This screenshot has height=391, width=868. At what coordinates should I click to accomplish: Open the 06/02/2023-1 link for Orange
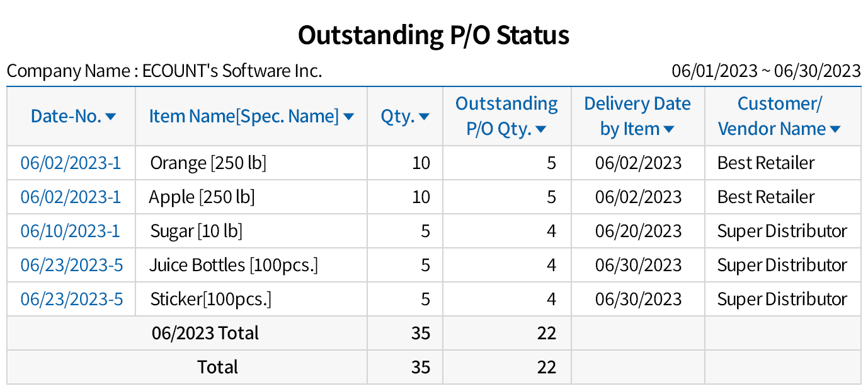[71, 163]
